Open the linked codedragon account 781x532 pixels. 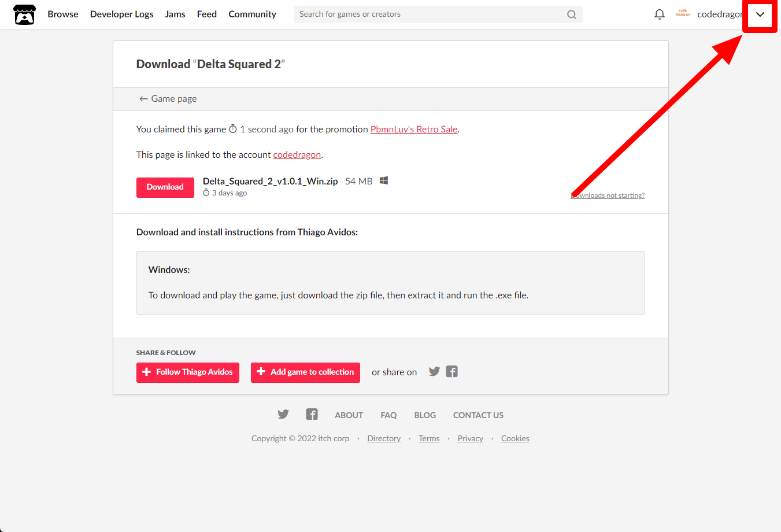pos(297,155)
